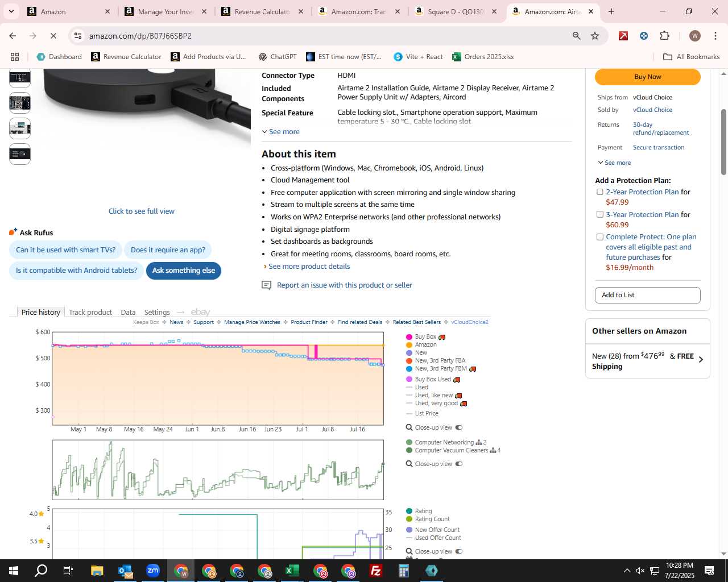
Task: Open the ChatGPT bookmark
Action: point(278,57)
